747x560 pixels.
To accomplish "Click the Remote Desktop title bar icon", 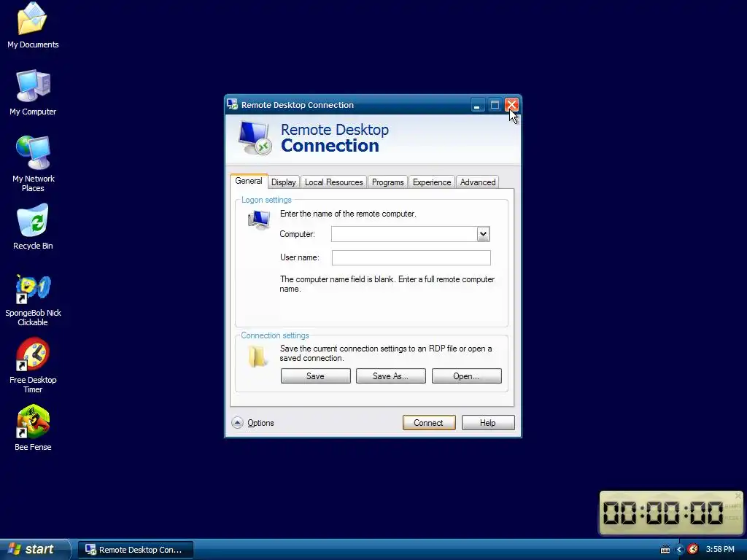I will click(x=233, y=104).
